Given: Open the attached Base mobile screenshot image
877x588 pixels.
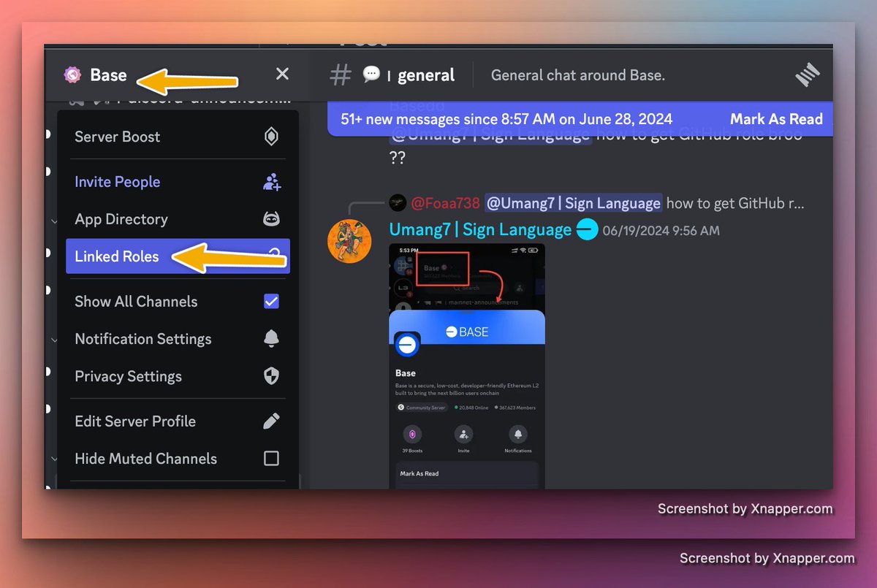Looking at the screenshot, I should (467, 366).
